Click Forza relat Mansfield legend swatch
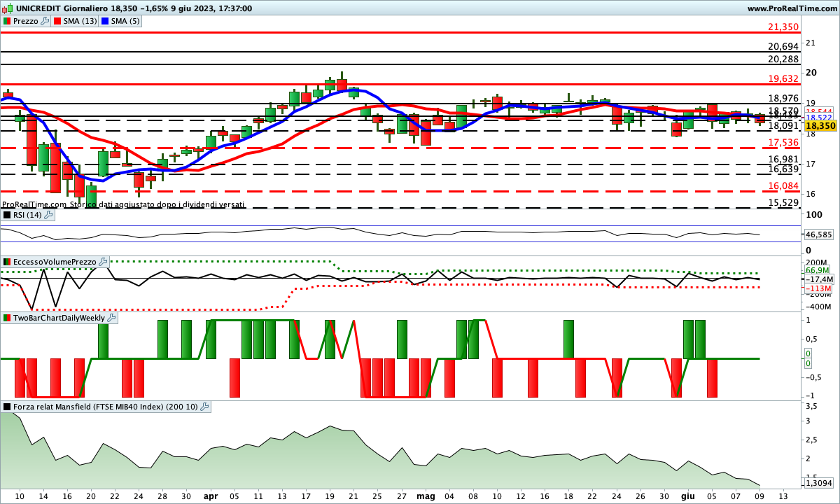 coord(7,407)
